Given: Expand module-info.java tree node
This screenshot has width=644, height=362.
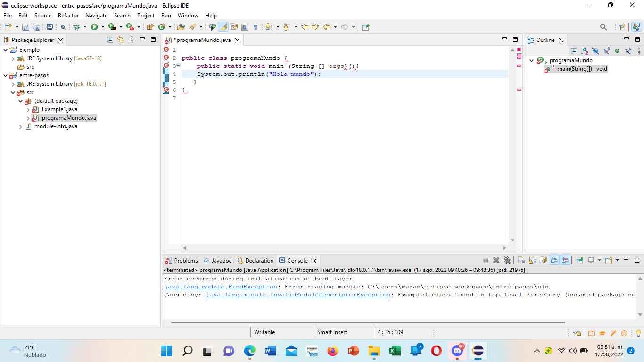Looking at the screenshot, I should (x=21, y=126).
